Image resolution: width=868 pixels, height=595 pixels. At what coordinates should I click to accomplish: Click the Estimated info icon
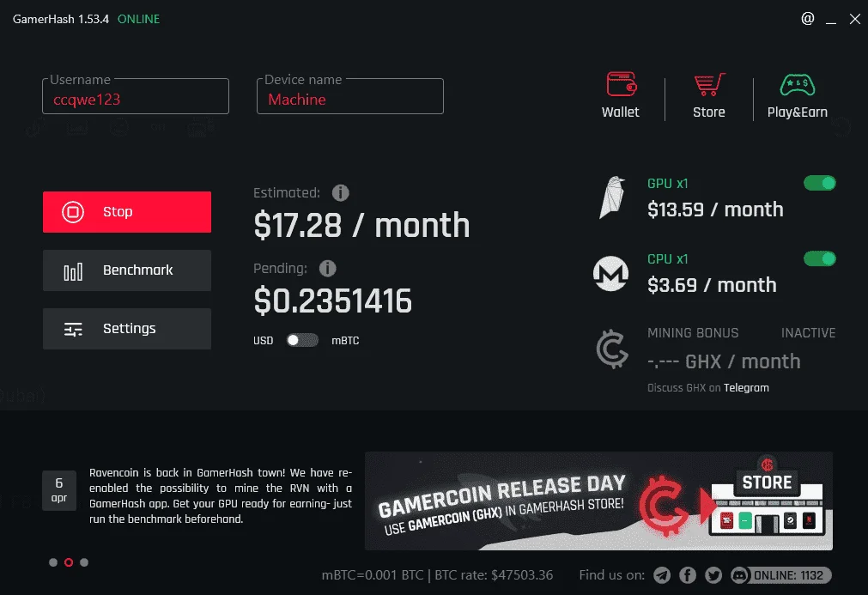(341, 192)
